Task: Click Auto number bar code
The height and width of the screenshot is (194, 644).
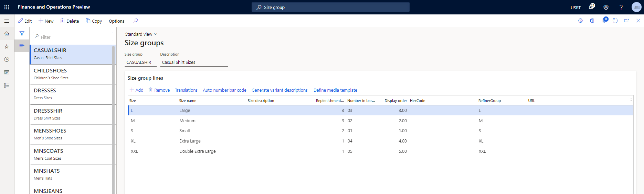Action: [224, 90]
